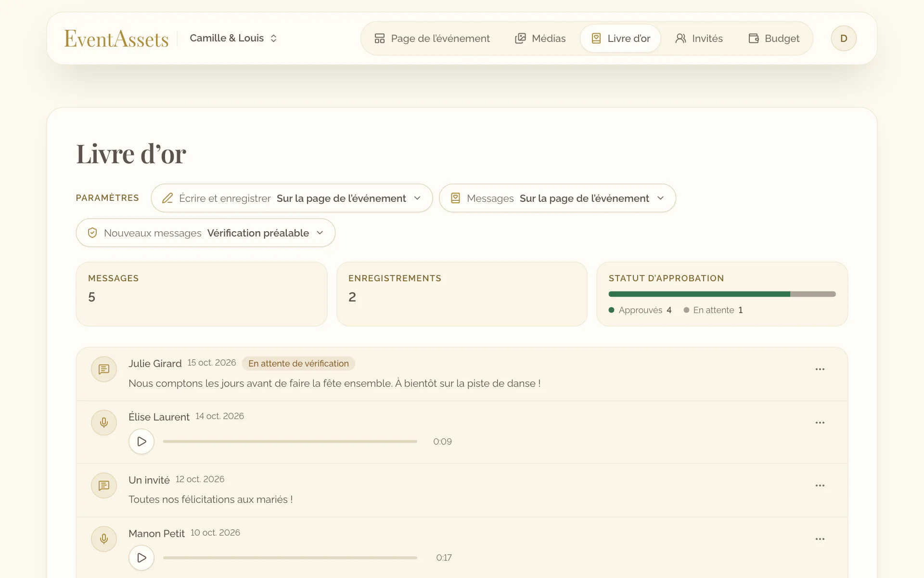Click the Approuvés 4 legend

point(640,310)
